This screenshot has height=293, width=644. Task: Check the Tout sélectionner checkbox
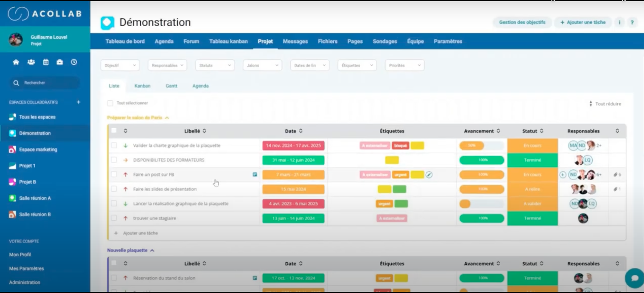coord(110,103)
